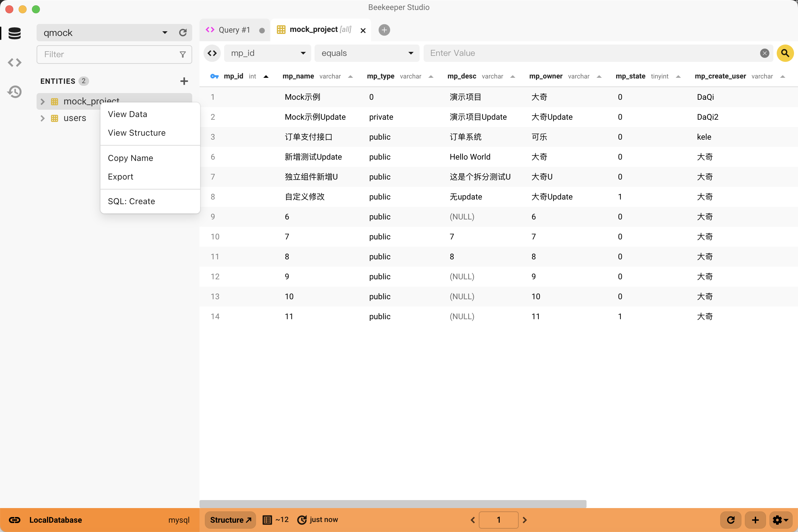Click the add new tab plus icon

[385, 30]
